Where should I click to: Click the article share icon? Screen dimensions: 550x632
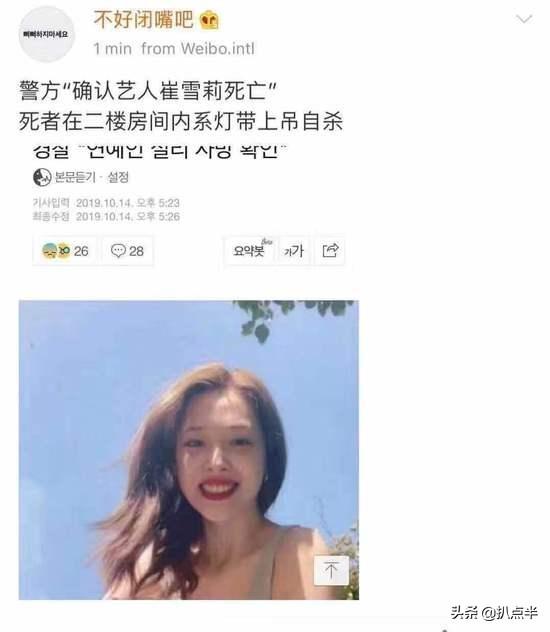(330, 251)
